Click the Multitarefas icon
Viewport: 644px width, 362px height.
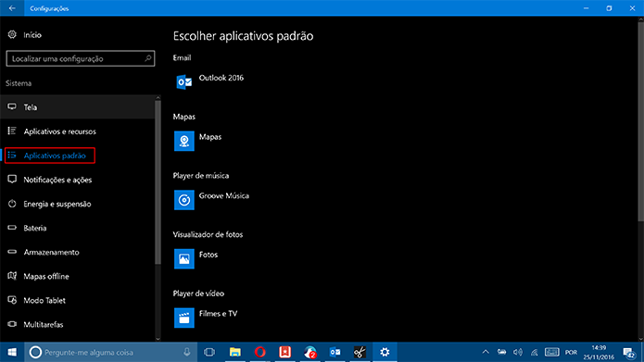pyautogui.click(x=12, y=324)
